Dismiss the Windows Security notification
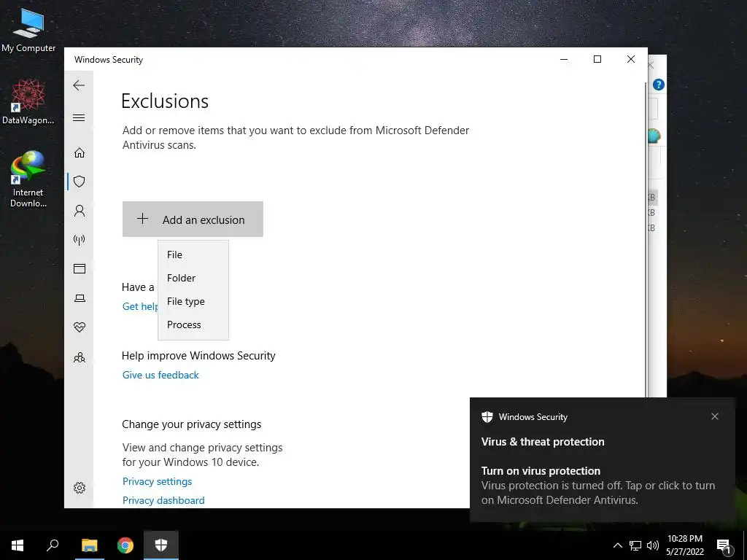The height and width of the screenshot is (560, 747). [x=715, y=416]
